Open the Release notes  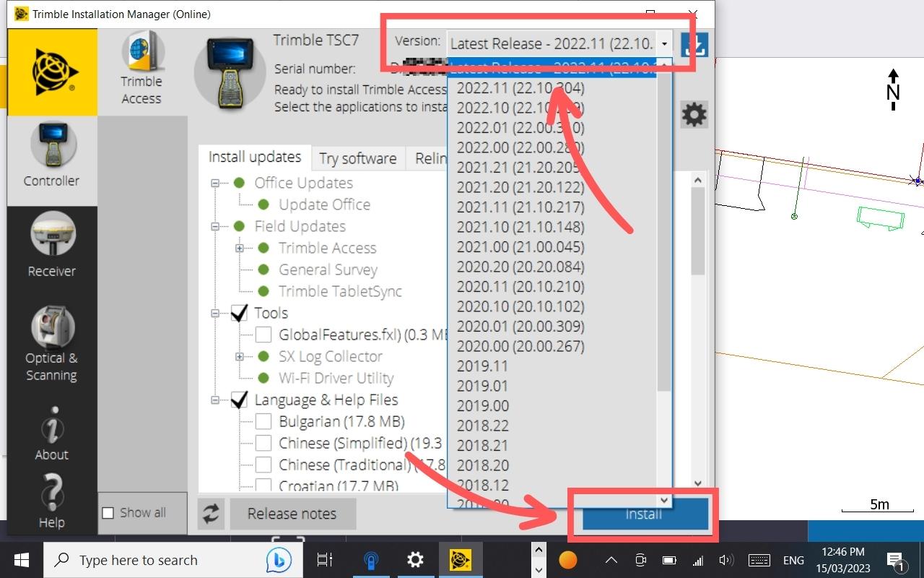pyautogui.click(x=292, y=514)
